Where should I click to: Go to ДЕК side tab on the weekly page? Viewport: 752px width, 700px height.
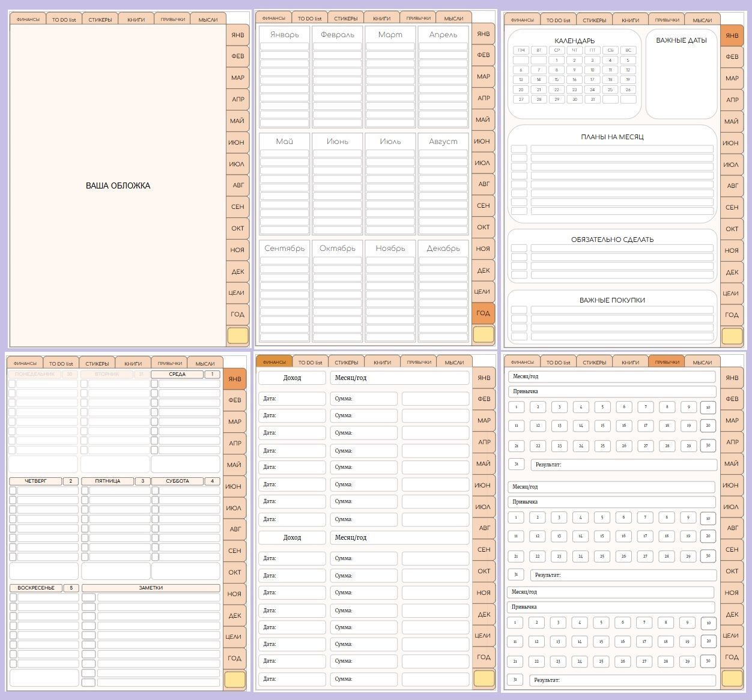[235, 615]
